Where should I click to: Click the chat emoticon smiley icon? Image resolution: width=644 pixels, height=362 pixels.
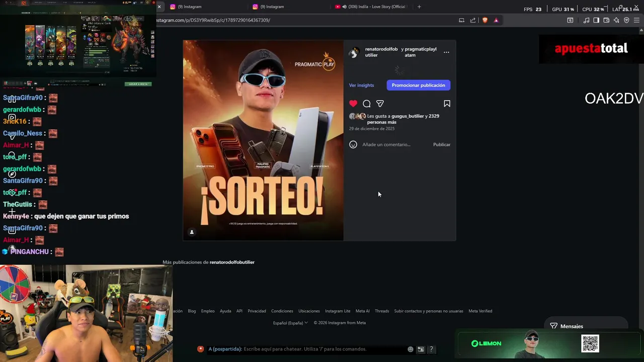tap(411, 349)
